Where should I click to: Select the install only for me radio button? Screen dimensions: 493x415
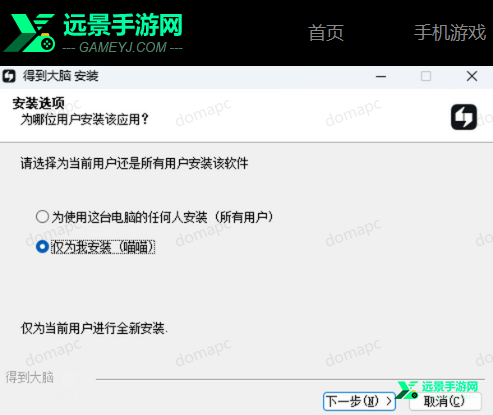[42, 247]
